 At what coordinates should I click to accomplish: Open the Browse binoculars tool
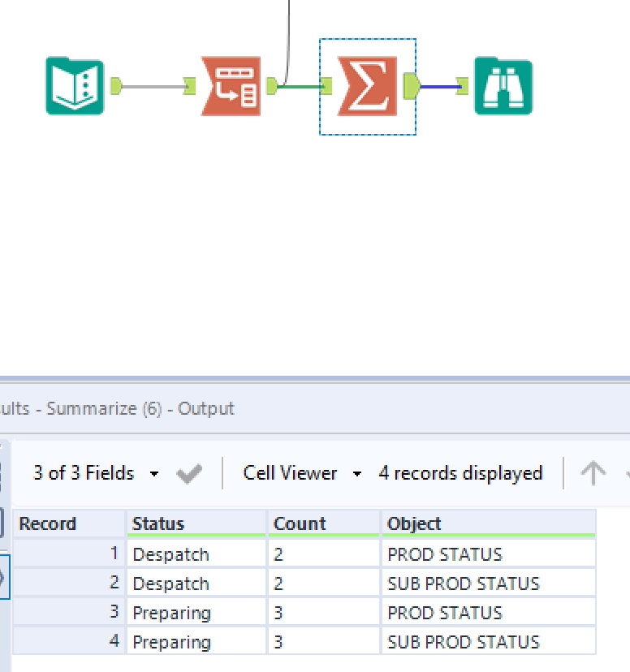tap(503, 86)
